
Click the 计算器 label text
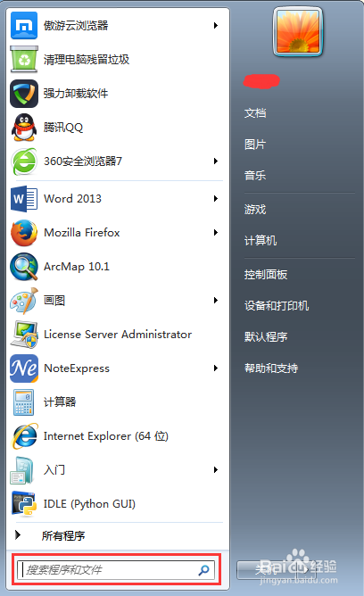pyautogui.click(x=60, y=402)
